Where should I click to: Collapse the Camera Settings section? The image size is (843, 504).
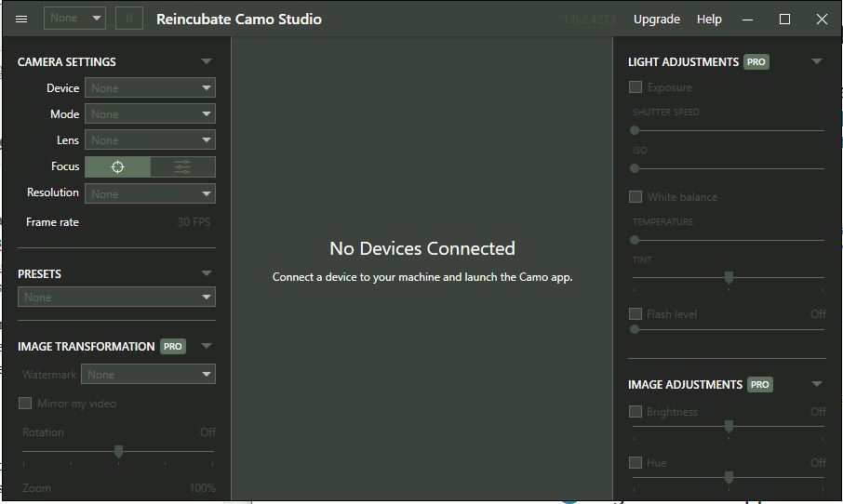click(x=207, y=61)
